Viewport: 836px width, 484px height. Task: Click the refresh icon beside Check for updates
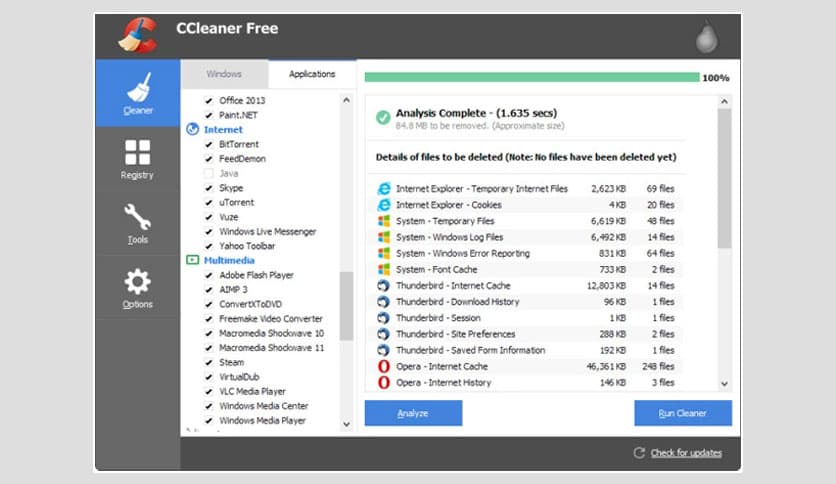tap(639, 453)
